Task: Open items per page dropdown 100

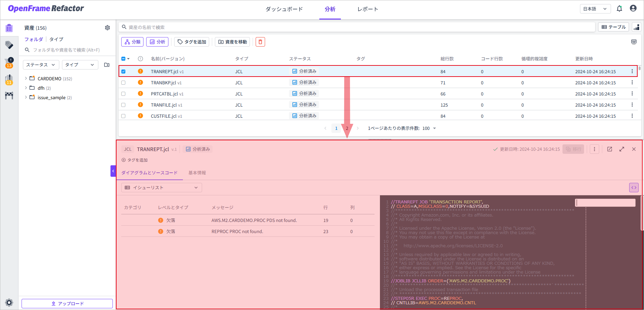Action: 429,128
